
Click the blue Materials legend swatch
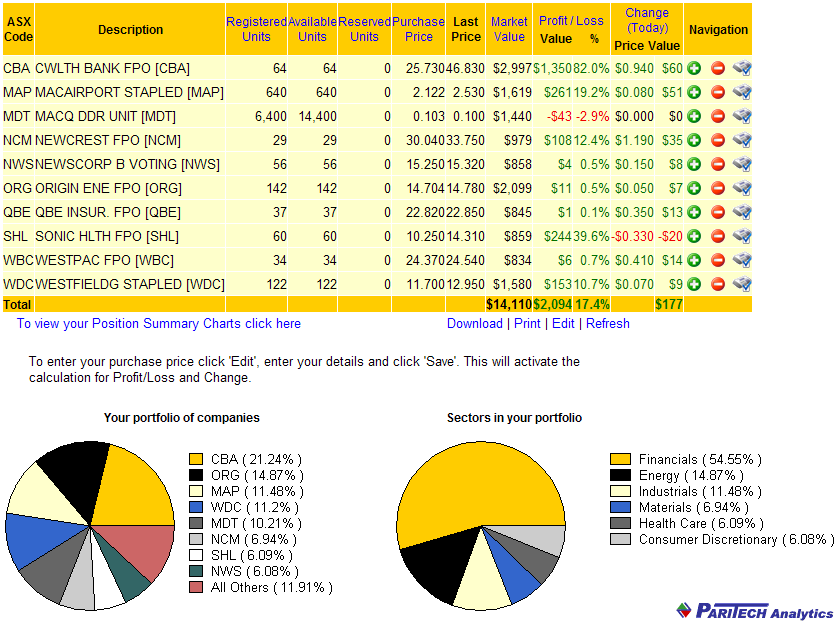tap(620, 507)
